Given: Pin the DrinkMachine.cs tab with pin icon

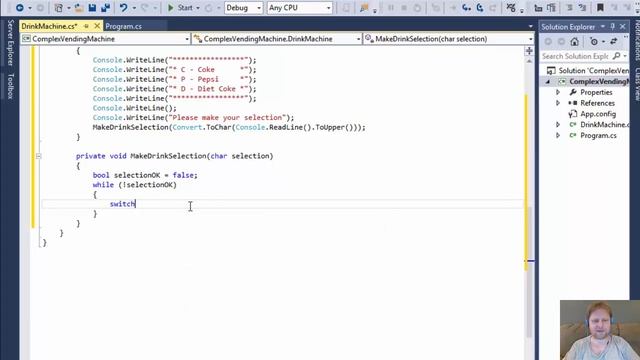Looking at the screenshot, I should click(x=86, y=26).
